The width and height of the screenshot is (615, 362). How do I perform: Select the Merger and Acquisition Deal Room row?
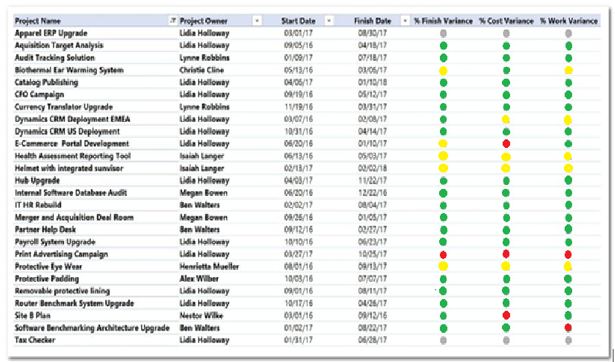pos(307,217)
